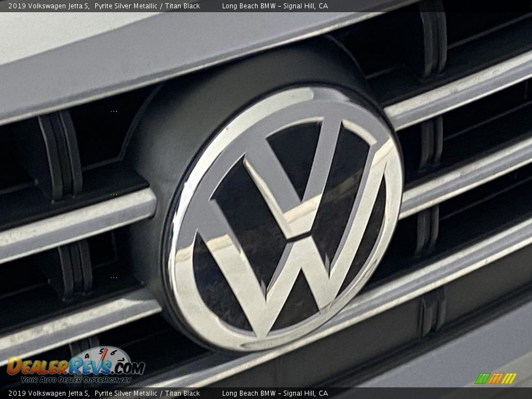The width and height of the screenshot is (532, 399).
Task: Click the vertical grille divider at top right
Action: (x=433, y=39)
